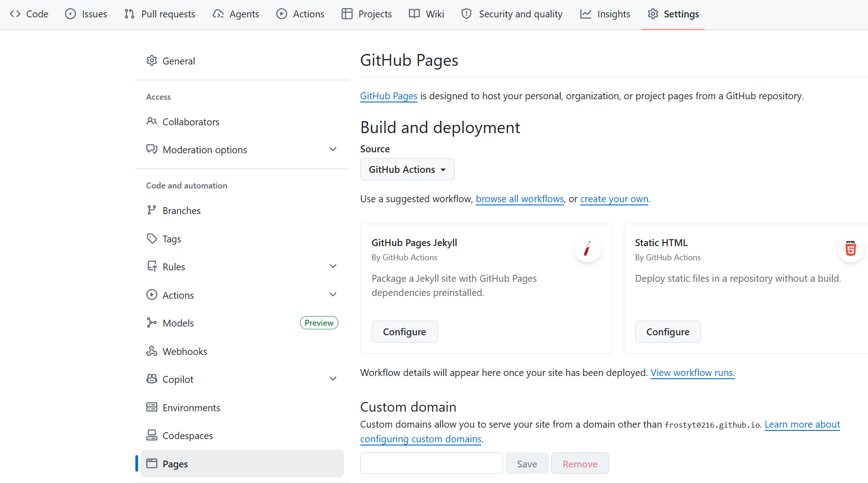The image size is (868, 483).
Task: Open the Projects tab
Action: (x=367, y=14)
